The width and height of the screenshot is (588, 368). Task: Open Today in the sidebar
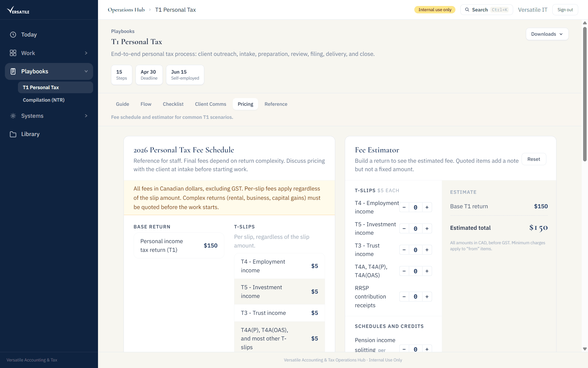point(49,35)
